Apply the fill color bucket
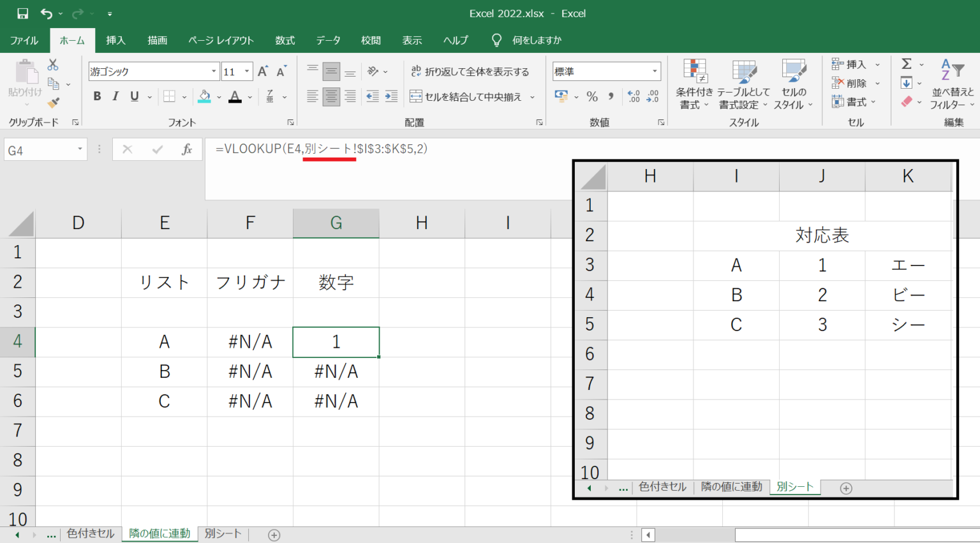Image resolution: width=980 pixels, height=543 pixels. tap(204, 96)
